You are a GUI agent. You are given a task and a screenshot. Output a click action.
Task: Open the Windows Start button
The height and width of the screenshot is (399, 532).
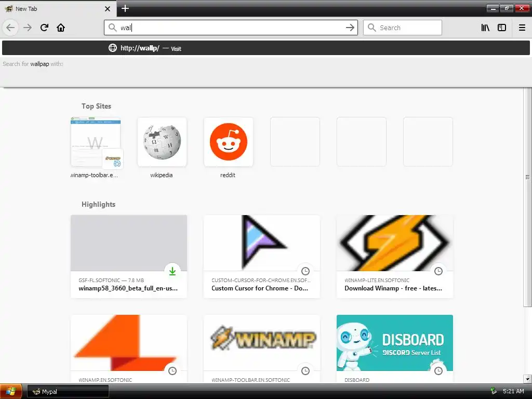pos(11,391)
